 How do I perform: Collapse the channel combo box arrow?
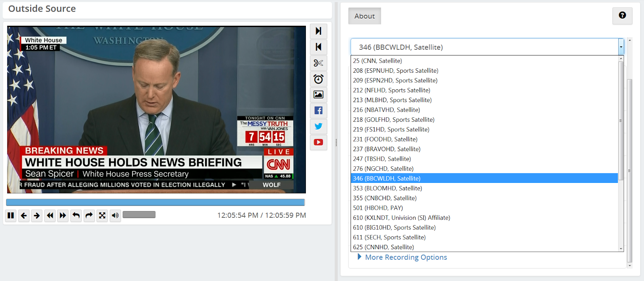(x=621, y=47)
